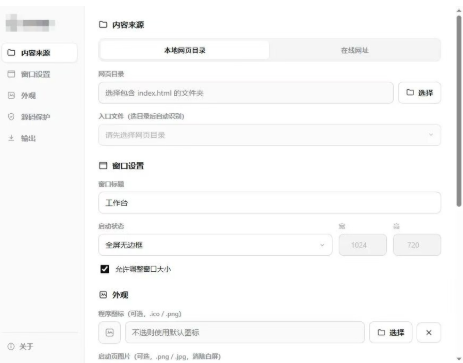Click the height field showing 720
This screenshot has width=463, height=363.
click(x=417, y=245)
